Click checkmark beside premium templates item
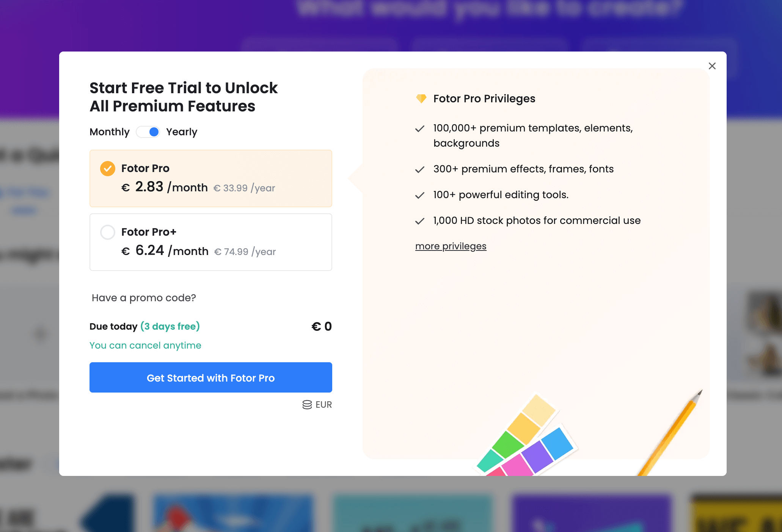 (x=420, y=129)
